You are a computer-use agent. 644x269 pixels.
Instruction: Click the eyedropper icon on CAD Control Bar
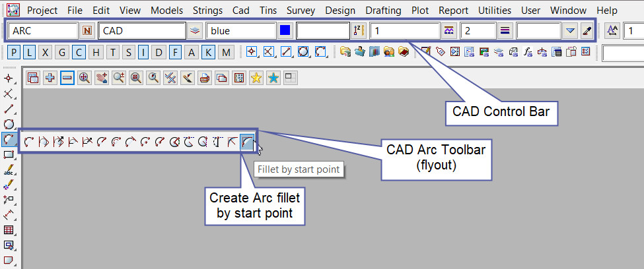tap(587, 30)
